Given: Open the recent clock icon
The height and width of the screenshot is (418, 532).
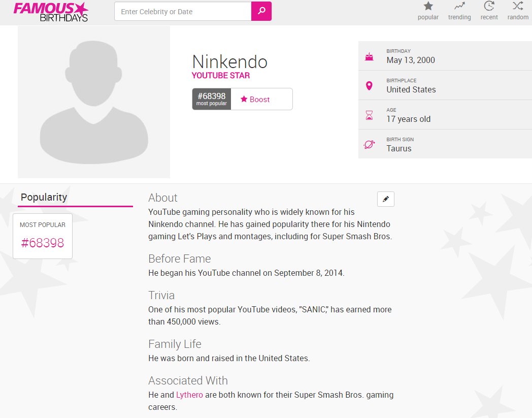Looking at the screenshot, I should click(489, 6).
